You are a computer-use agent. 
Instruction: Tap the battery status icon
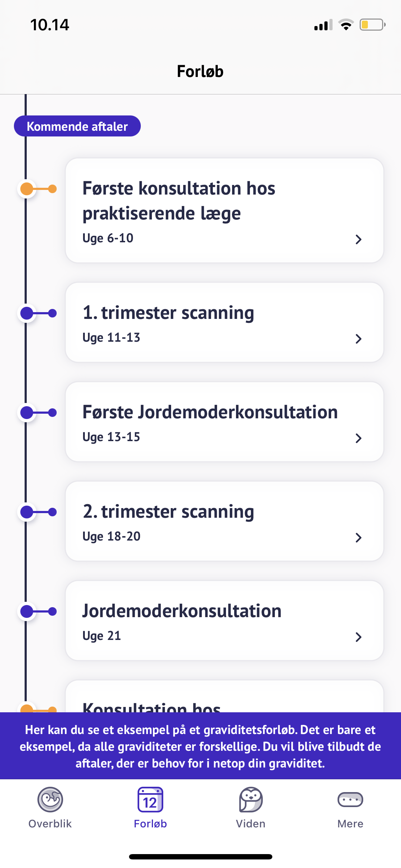click(x=372, y=25)
